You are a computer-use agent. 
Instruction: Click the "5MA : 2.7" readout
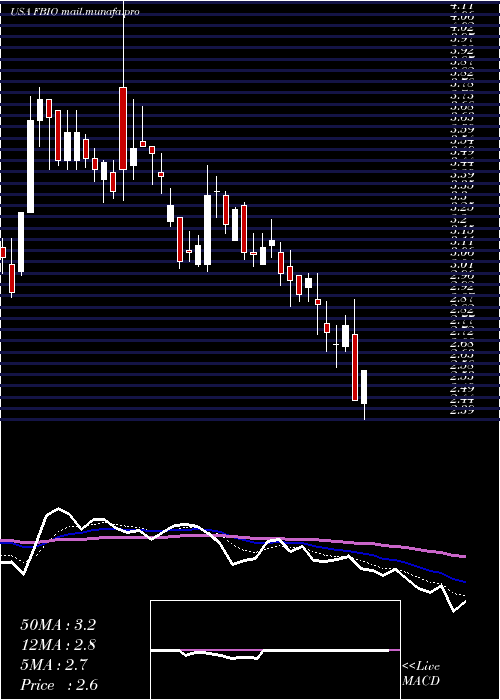pyautogui.click(x=54, y=665)
